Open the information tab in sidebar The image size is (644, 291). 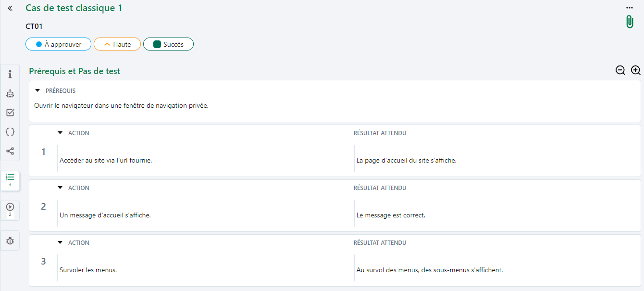tap(10, 75)
